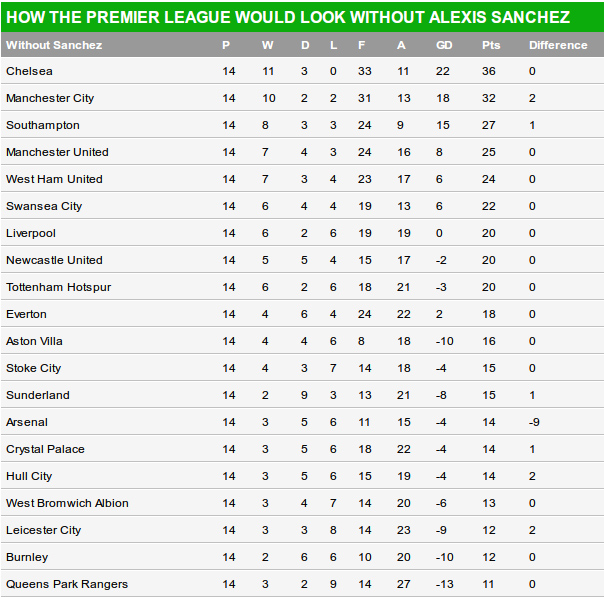Click the Liverpool team name
The image size is (604, 598).
tap(31, 234)
